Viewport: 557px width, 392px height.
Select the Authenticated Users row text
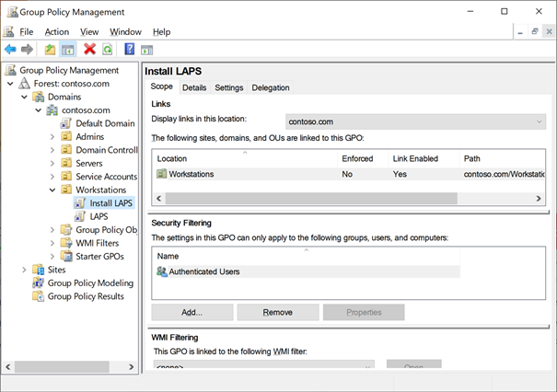click(204, 271)
